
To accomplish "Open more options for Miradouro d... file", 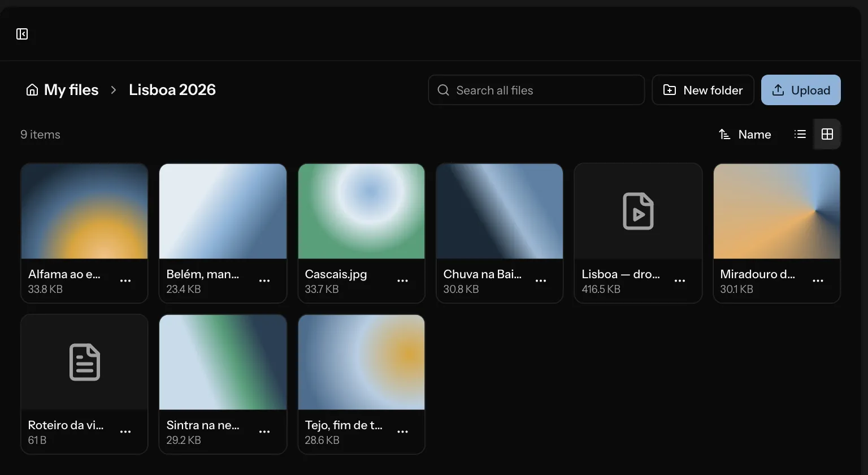I will (818, 281).
